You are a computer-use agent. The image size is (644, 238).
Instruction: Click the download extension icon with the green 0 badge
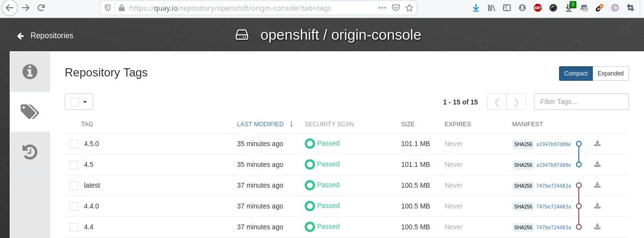(570, 7)
